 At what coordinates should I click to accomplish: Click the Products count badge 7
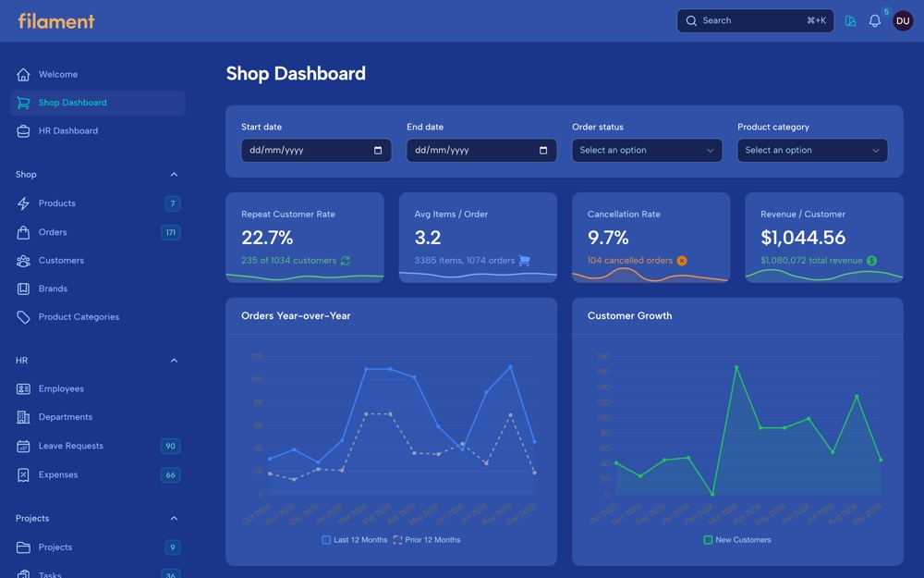point(173,203)
